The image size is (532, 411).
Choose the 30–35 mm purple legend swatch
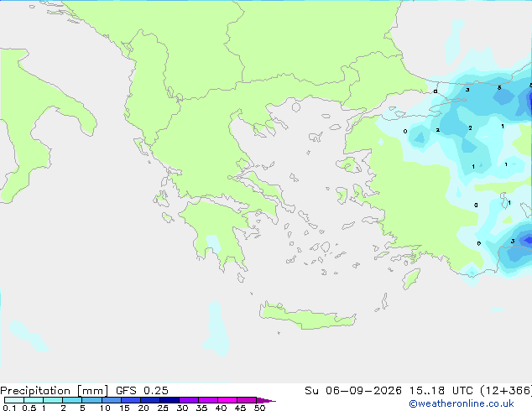point(188,400)
